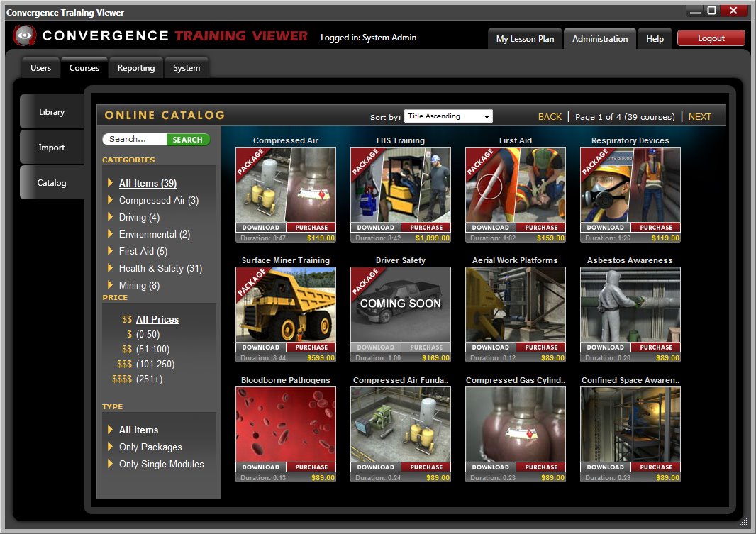Expand the First Aid (5) category

tap(143, 251)
